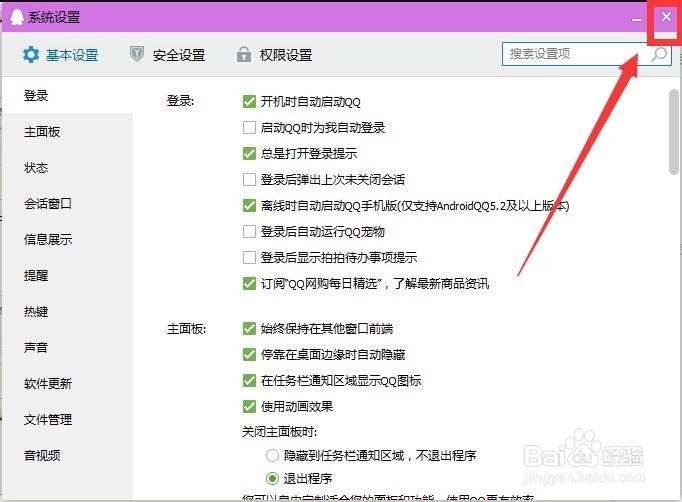This screenshot has height=502, width=682.
Task: Open the 基本设置 tab
Action: point(61,55)
